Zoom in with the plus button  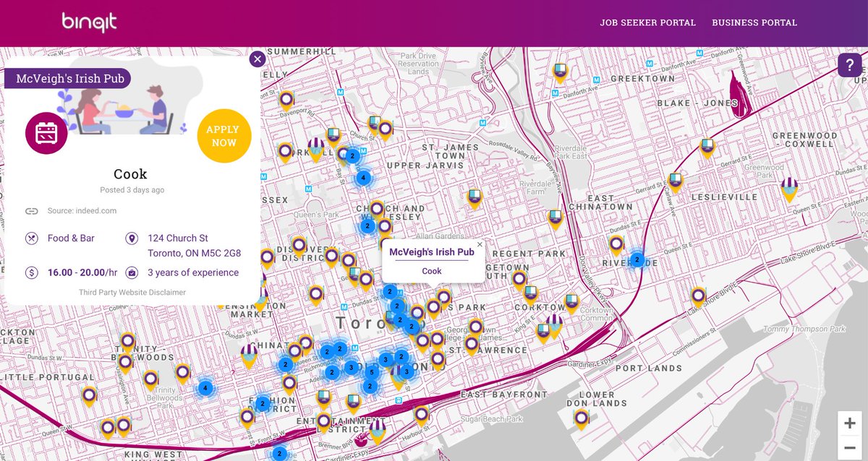tap(850, 424)
